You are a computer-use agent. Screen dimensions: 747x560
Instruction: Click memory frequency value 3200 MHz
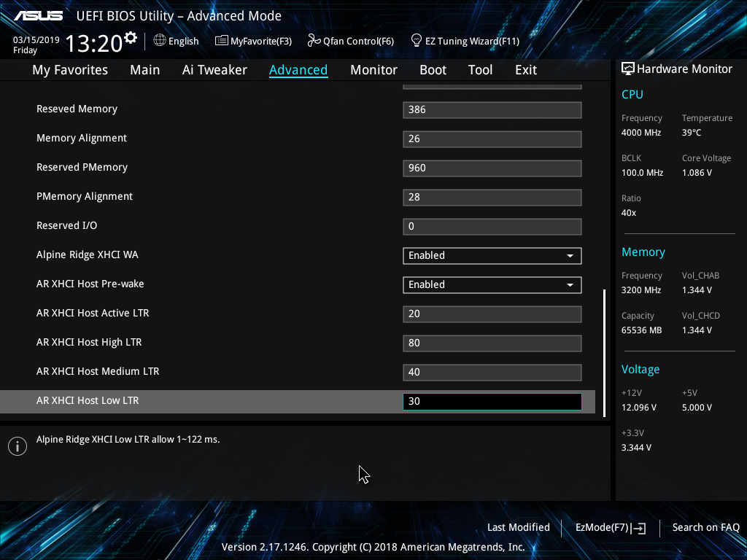click(640, 290)
